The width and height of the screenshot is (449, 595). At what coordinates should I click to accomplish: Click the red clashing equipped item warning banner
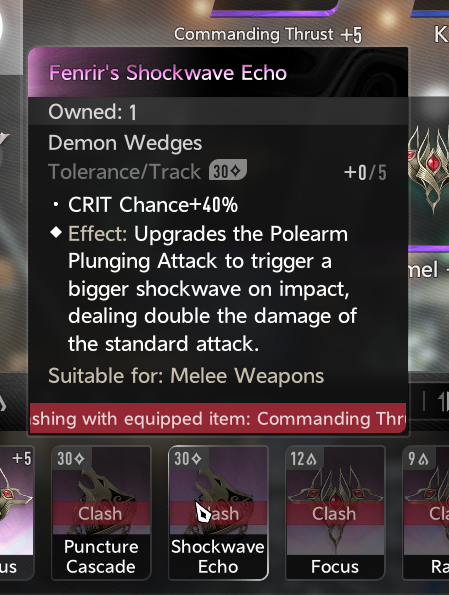(218, 418)
